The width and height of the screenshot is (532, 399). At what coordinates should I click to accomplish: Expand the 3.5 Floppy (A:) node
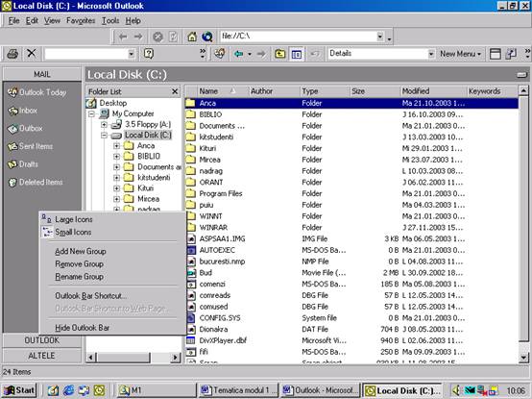pos(104,125)
